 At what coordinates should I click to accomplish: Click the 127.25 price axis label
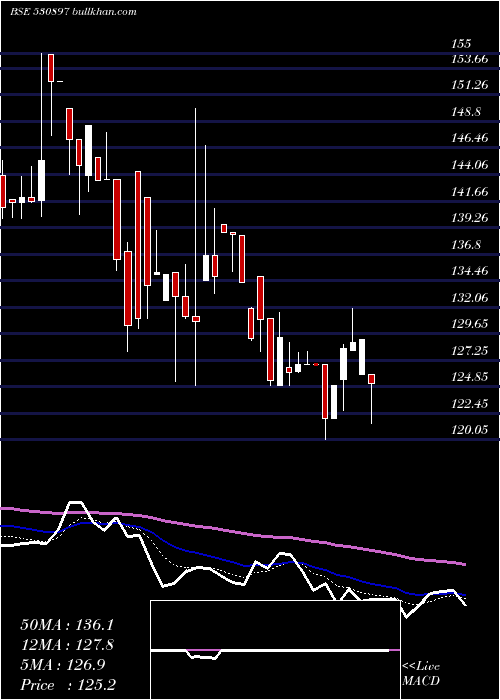pos(470,351)
